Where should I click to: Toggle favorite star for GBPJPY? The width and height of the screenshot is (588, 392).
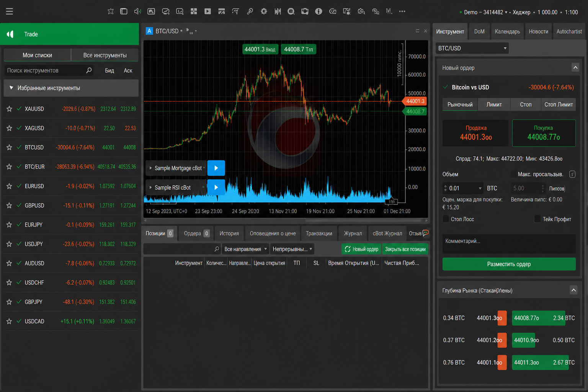[9, 302]
